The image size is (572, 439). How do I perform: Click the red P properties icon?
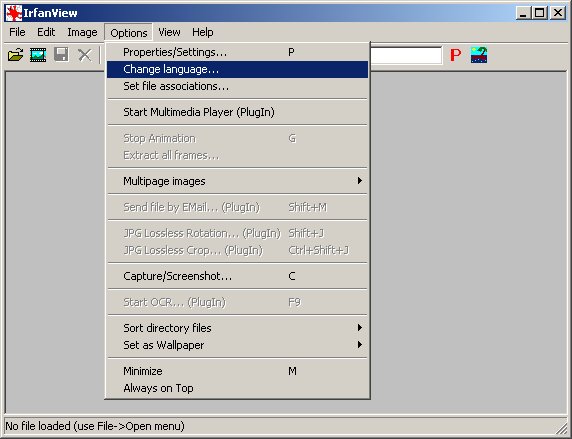tap(456, 55)
